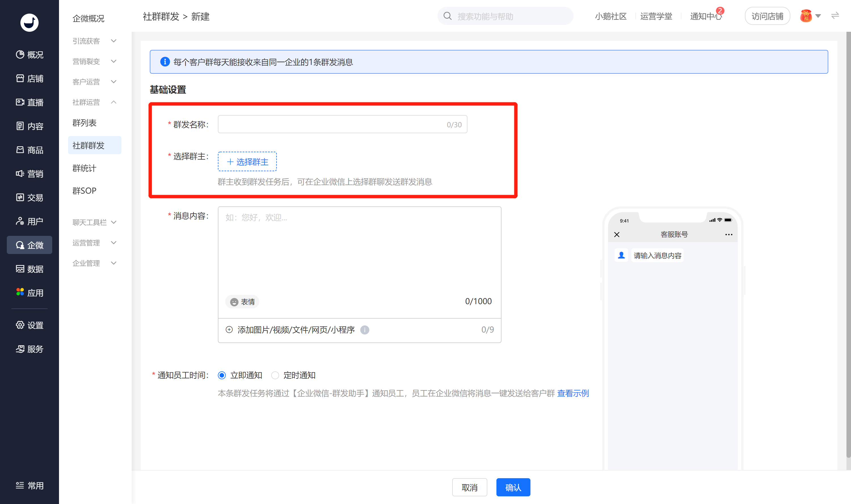851x504 pixels.
Task: Open the 应用 apps section
Action: (30, 293)
